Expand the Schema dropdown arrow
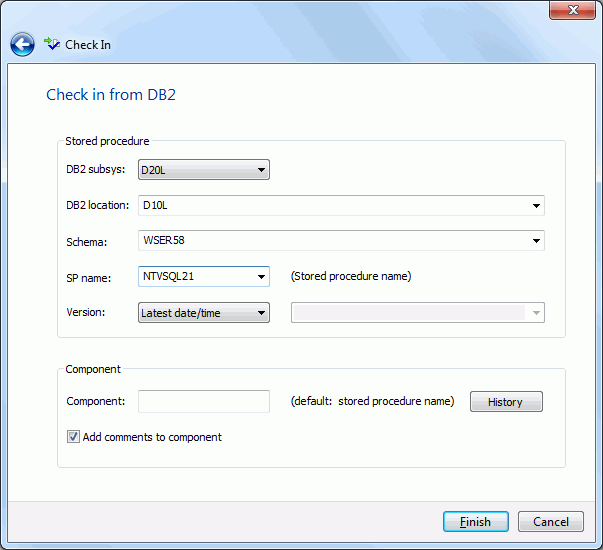Viewport: 603px width, 550px height. coord(536,241)
